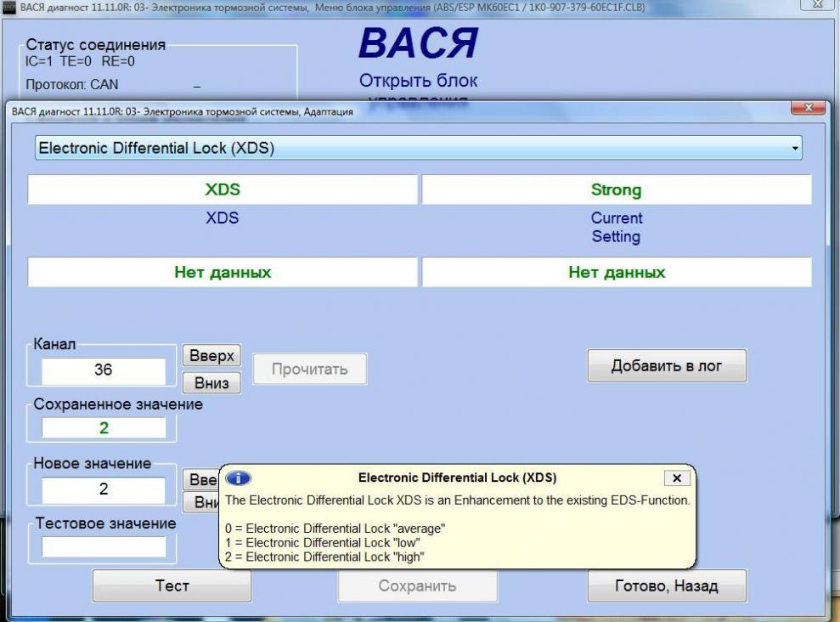Click the '0 = Electronic Differential Lock "average"' line

[335, 529]
